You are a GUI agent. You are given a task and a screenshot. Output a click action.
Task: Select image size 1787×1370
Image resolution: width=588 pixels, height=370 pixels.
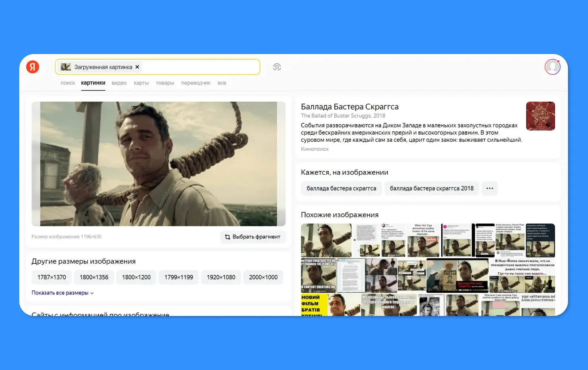(x=52, y=277)
